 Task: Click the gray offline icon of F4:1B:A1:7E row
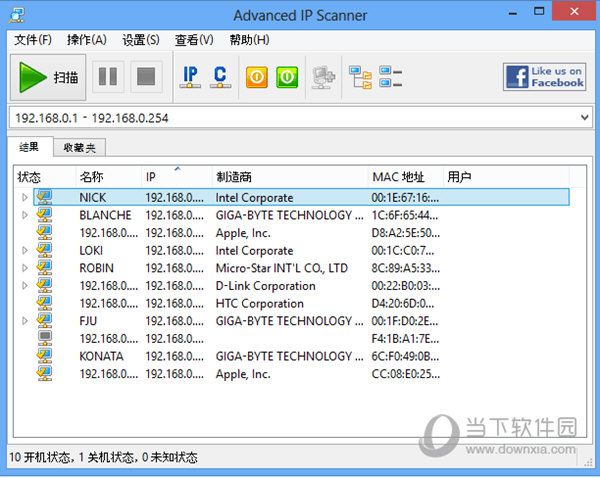(45, 338)
